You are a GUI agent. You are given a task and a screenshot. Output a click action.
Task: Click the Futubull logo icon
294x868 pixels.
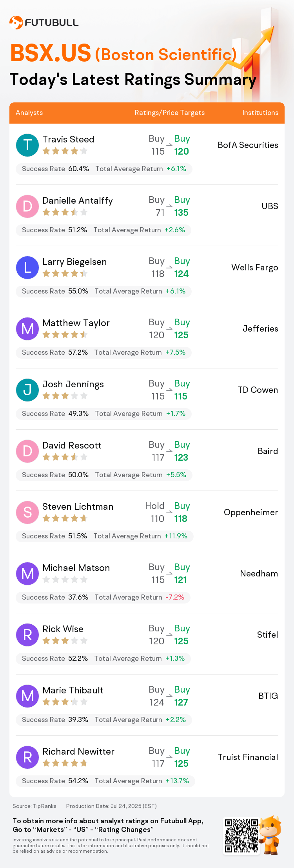[16, 22]
